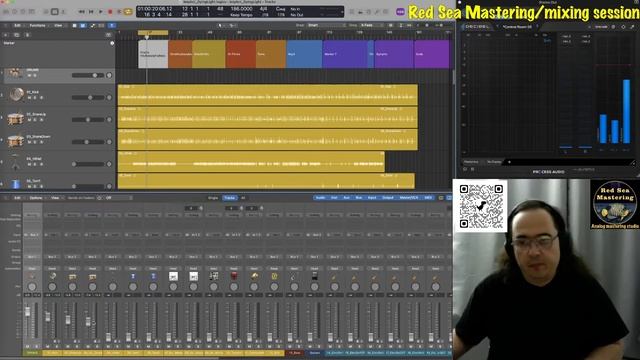Switch mixer to Single view
The image size is (640, 360).
(x=213, y=198)
